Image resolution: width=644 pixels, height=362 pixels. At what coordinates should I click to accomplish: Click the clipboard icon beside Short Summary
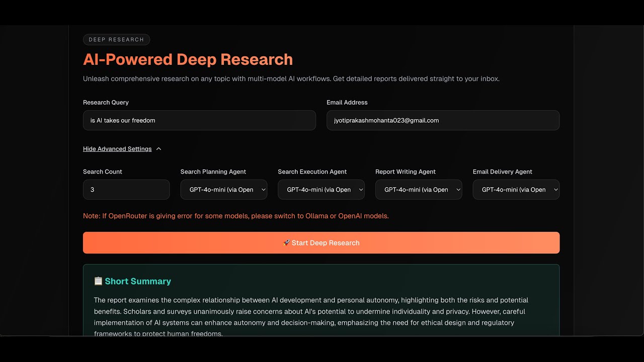click(x=98, y=281)
